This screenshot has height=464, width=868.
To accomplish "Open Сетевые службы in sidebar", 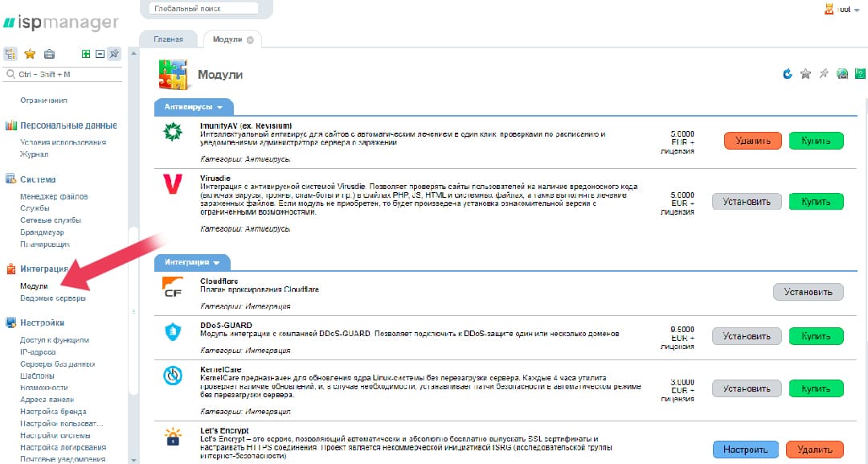I will coord(51,220).
